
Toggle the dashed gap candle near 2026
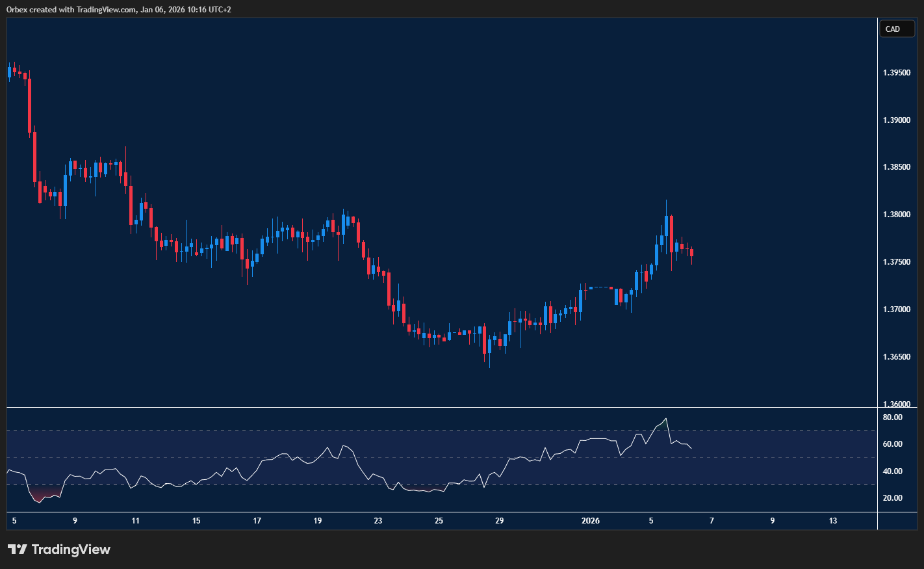(601, 286)
